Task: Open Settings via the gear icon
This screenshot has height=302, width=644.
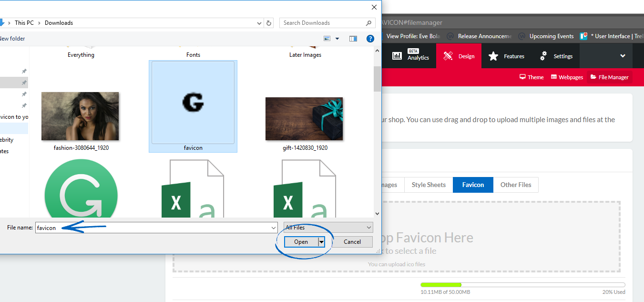Action: pos(543,56)
